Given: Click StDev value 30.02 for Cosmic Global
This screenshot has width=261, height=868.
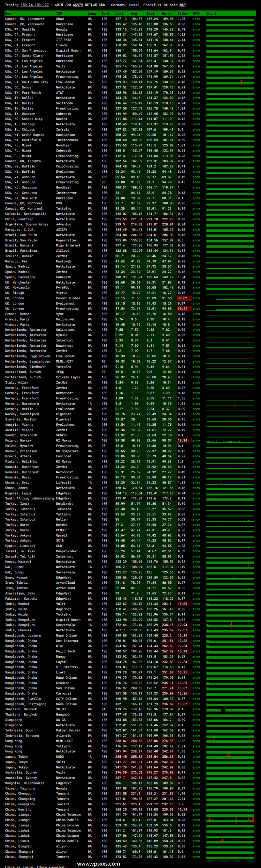Looking at the screenshot, I should point(182,298).
